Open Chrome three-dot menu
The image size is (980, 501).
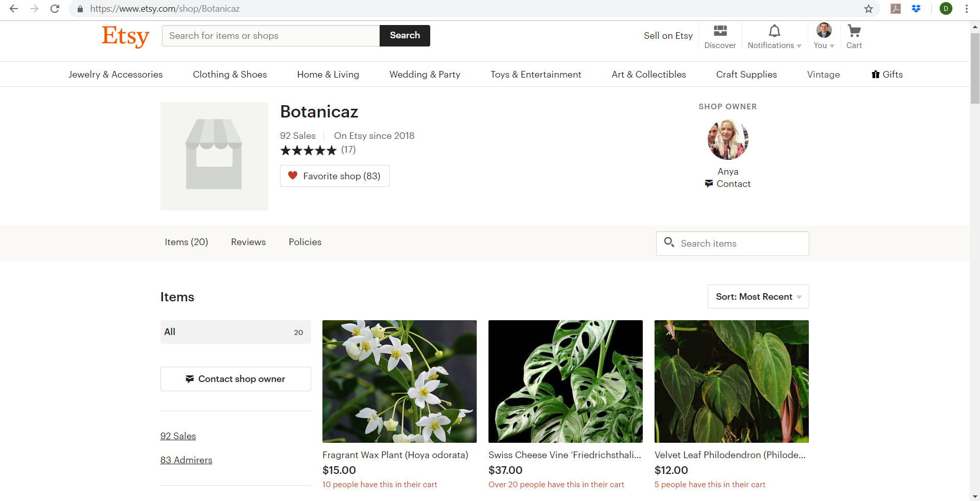pyautogui.click(x=966, y=9)
